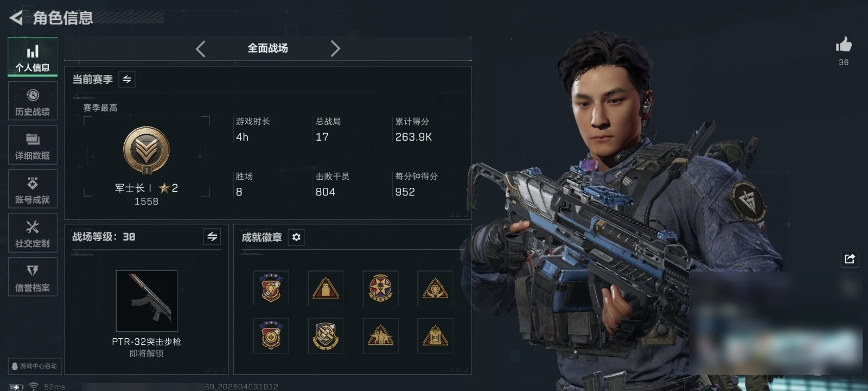Select the PTR-32突击步枪 weapon thumbnail

point(146,301)
